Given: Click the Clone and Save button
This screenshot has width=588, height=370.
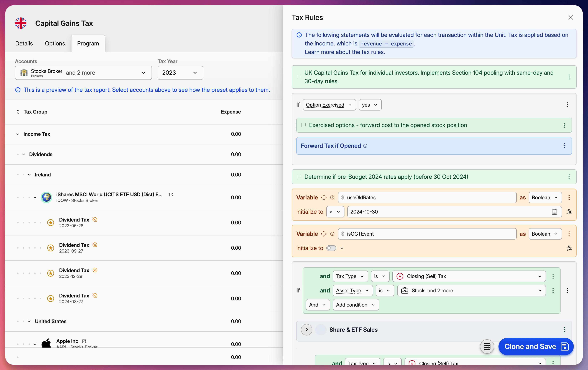Looking at the screenshot, I should point(536,346).
